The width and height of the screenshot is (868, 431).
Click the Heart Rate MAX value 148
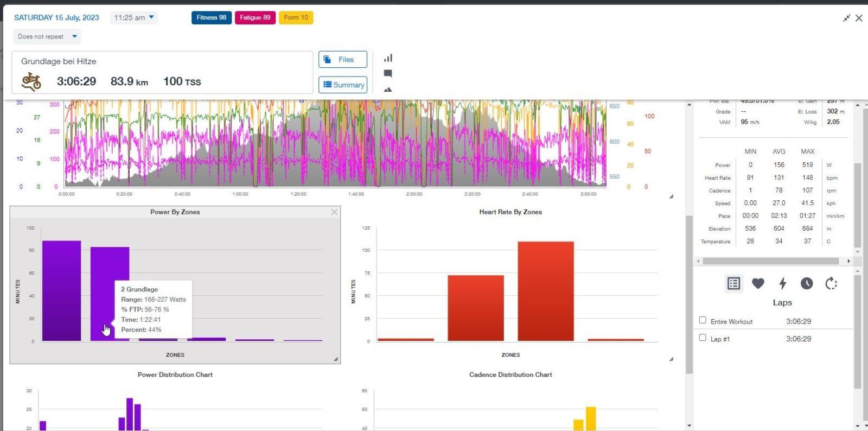click(x=808, y=178)
